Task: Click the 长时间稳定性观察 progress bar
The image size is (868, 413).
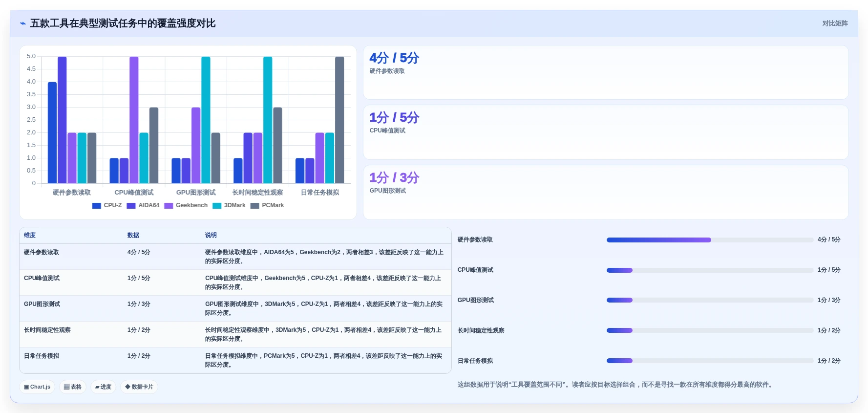Action: click(x=710, y=330)
